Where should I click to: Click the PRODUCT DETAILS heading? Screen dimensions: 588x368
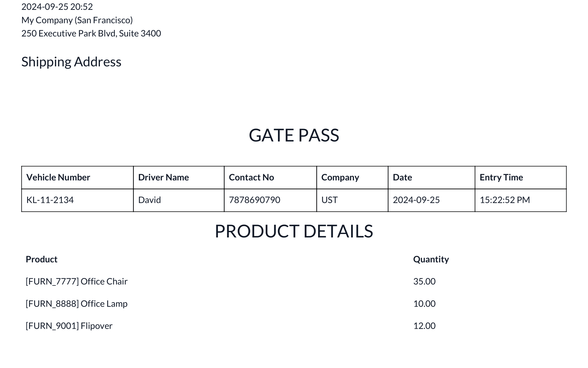point(294,231)
